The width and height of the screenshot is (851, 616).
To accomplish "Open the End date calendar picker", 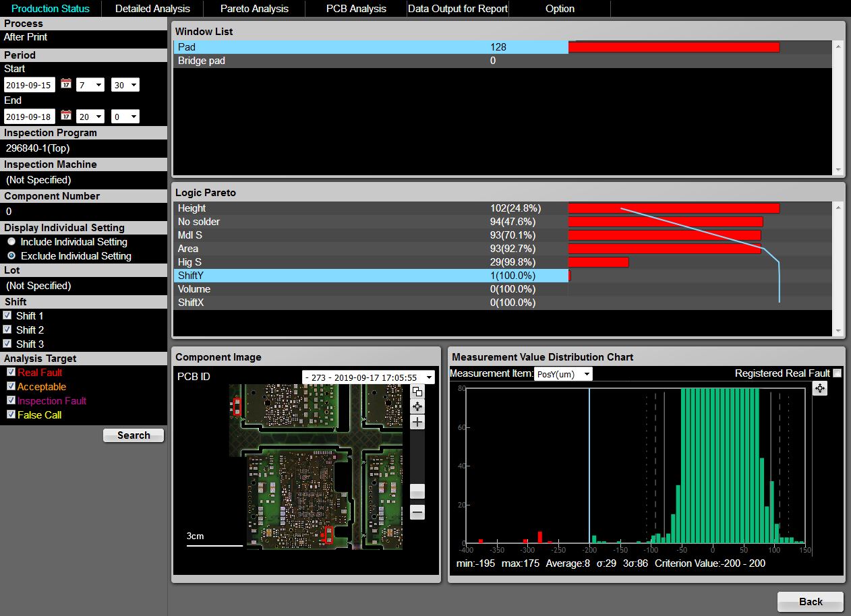I will [x=65, y=116].
